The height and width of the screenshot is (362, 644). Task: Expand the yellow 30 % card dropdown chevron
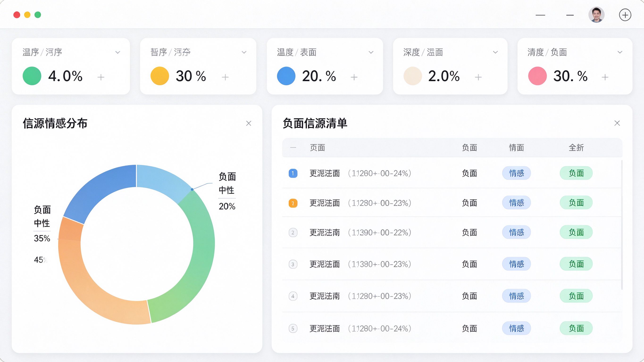coord(244,52)
